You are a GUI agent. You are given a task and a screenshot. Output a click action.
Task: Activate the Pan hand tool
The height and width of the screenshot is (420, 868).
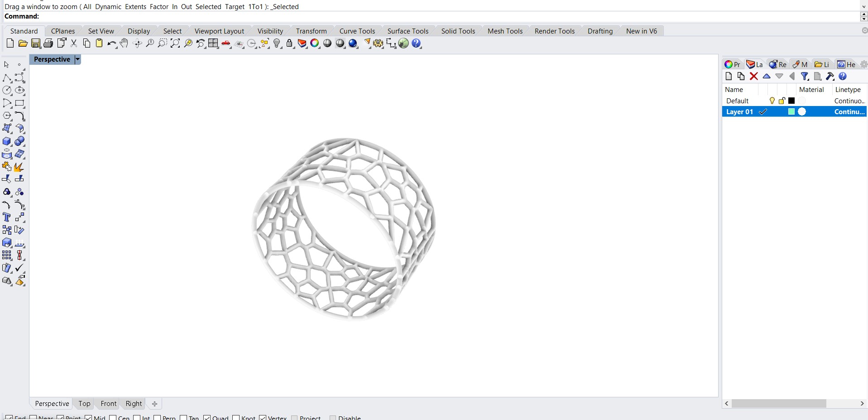pyautogui.click(x=124, y=43)
